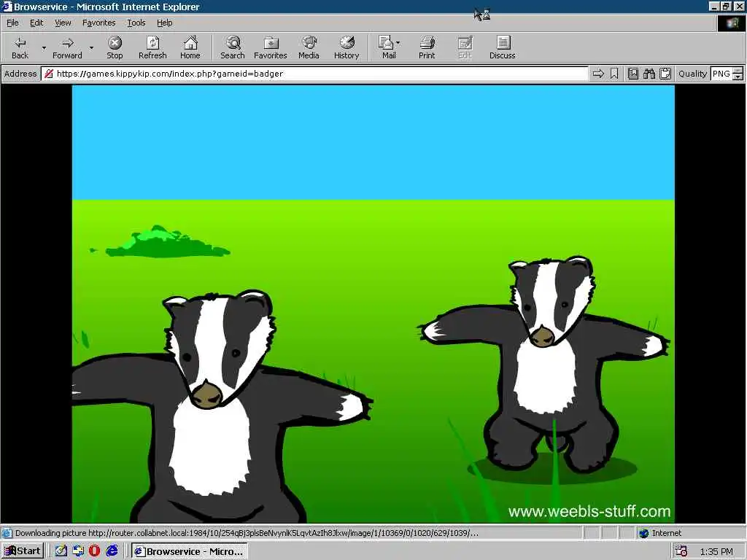Image resolution: width=747 pixels, height=560 pixels.
Task: Show the Favorites pane
Action: click(271, 47)
